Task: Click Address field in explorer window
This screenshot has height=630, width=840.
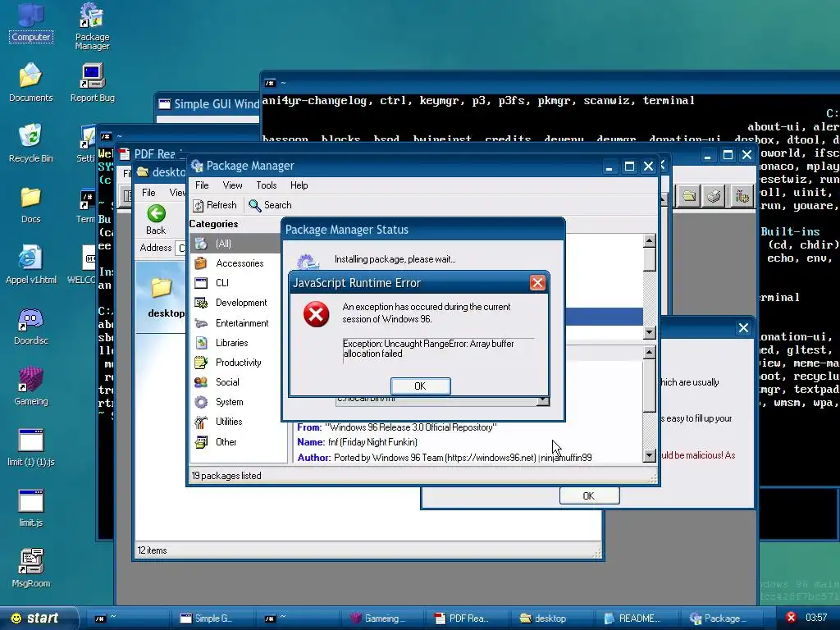Action: pyautogui.click(x=180, y=248)
